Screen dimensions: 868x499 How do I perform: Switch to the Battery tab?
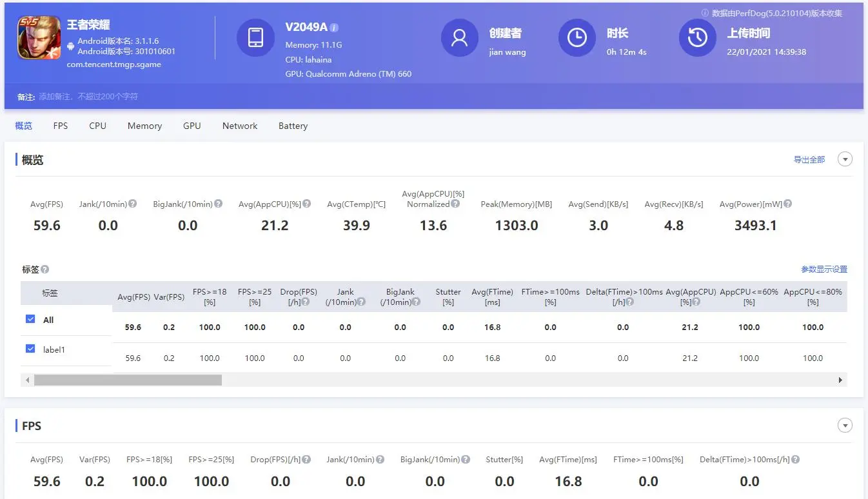[293, 126]
